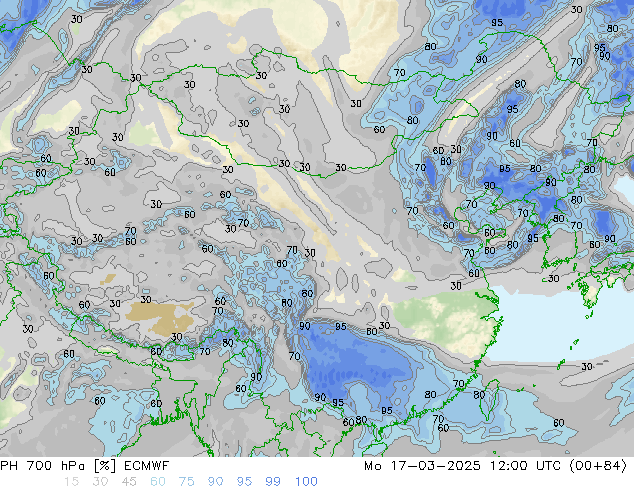The height and width of the screenshot is (490, 634).
Task: Click the legend value 95 in the color scale
Action: (x=244, y=482)
